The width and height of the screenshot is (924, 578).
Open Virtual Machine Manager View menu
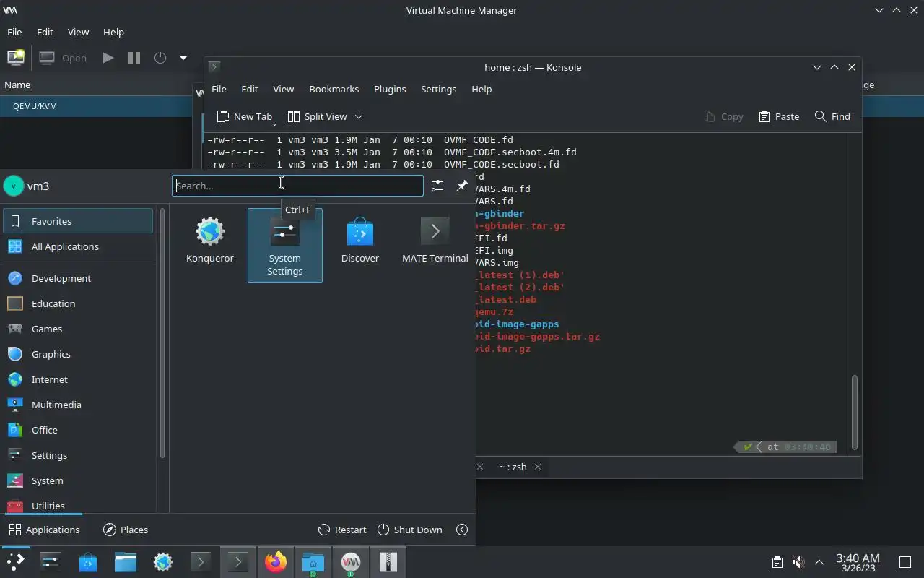78,32
